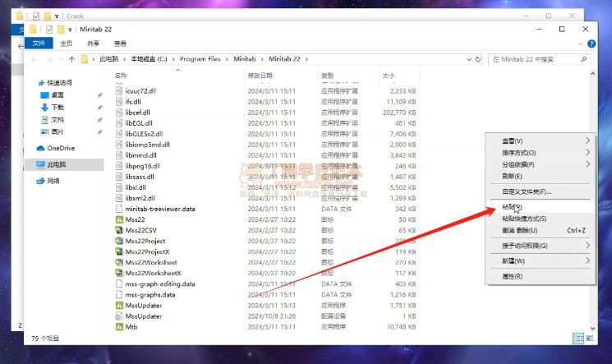612x364 pixels.
Task: Sort by 名称 column header
Action: pyautogui.click(x=121, y=76)
